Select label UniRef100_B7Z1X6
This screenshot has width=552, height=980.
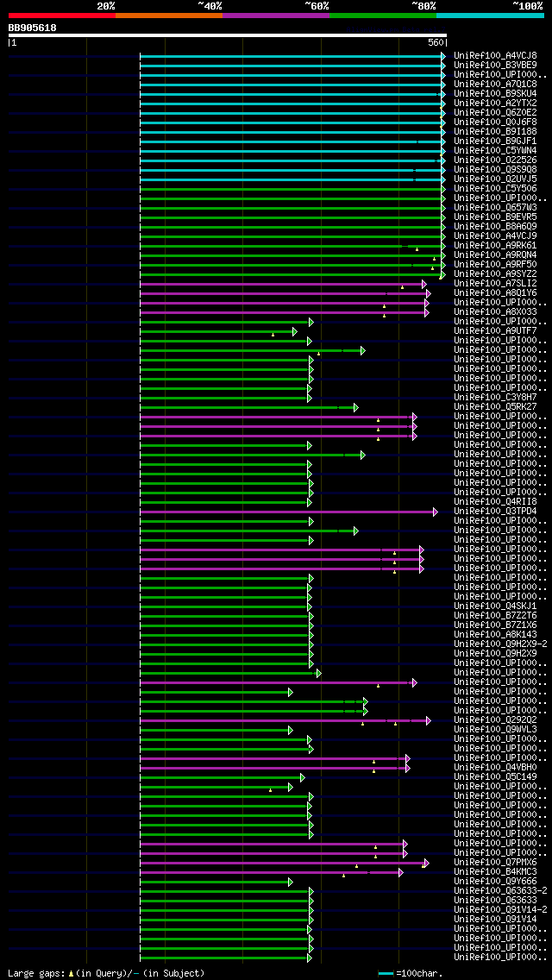(495, 625)
